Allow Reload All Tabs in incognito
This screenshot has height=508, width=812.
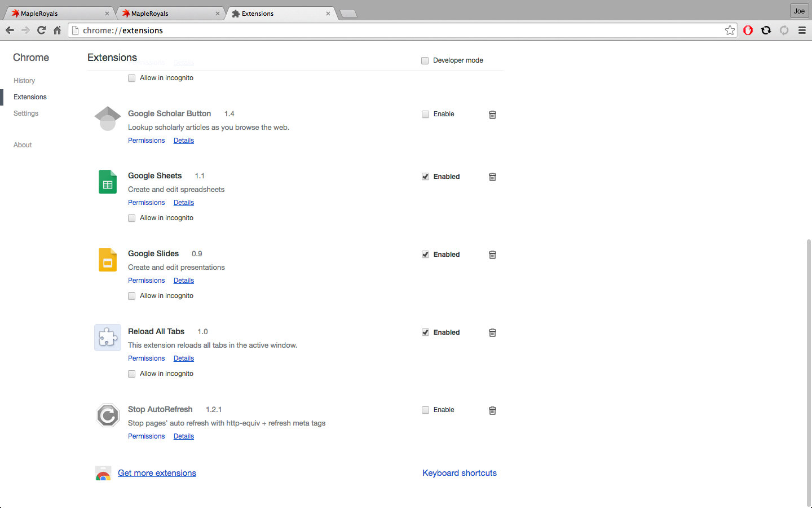132,374
